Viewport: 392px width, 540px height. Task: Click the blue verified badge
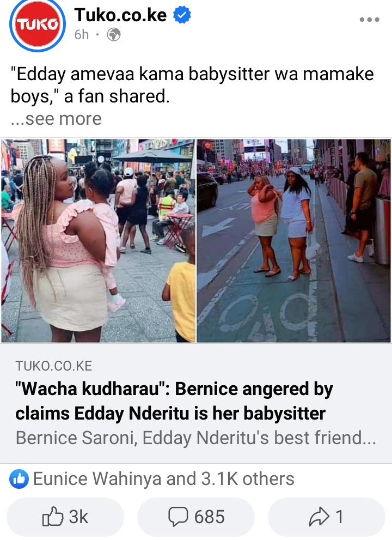(182, 15)
